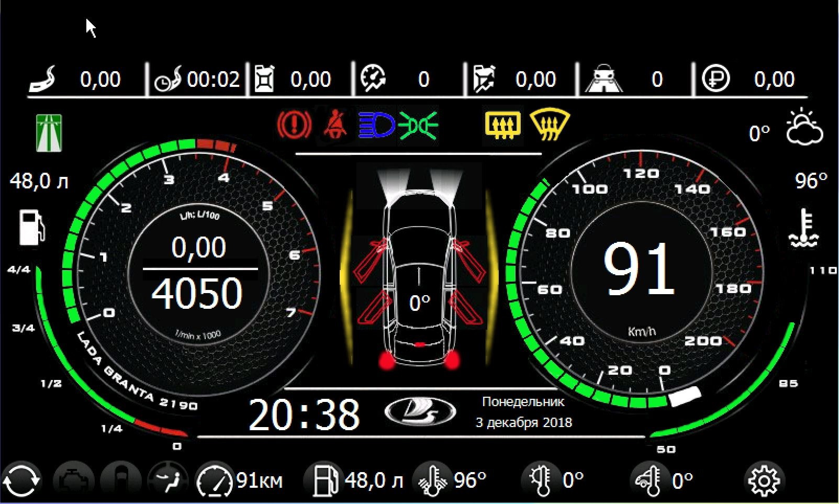Click the 0,00 consumption readout inside tachometer

(x=198, y=248)
